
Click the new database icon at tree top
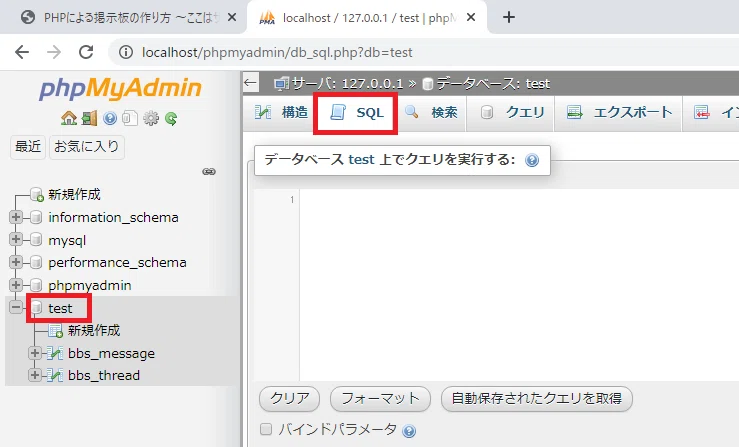(x=36, y=194)
